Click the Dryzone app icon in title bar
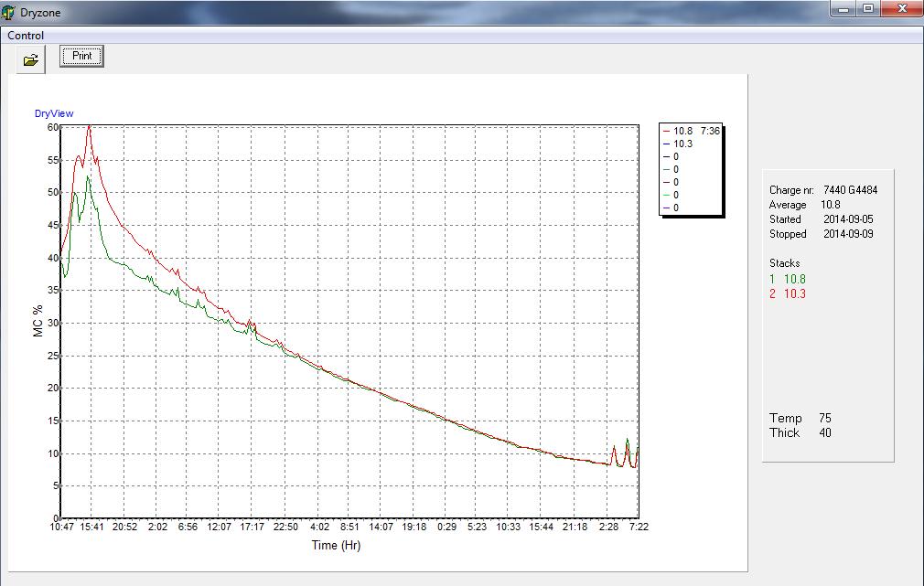Viewport: 924px width, 586px height. pyautogui.click(x=8, y=12)
